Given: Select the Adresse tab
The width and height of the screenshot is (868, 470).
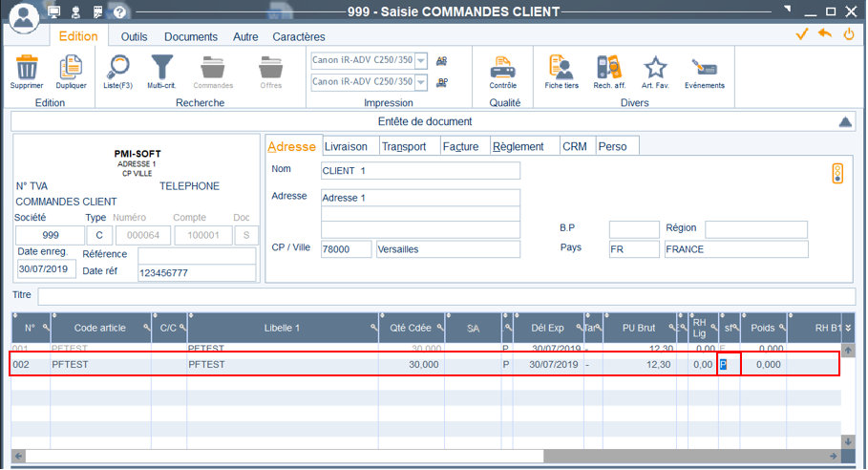Looking at the screenshot, I should pos(292,146).
